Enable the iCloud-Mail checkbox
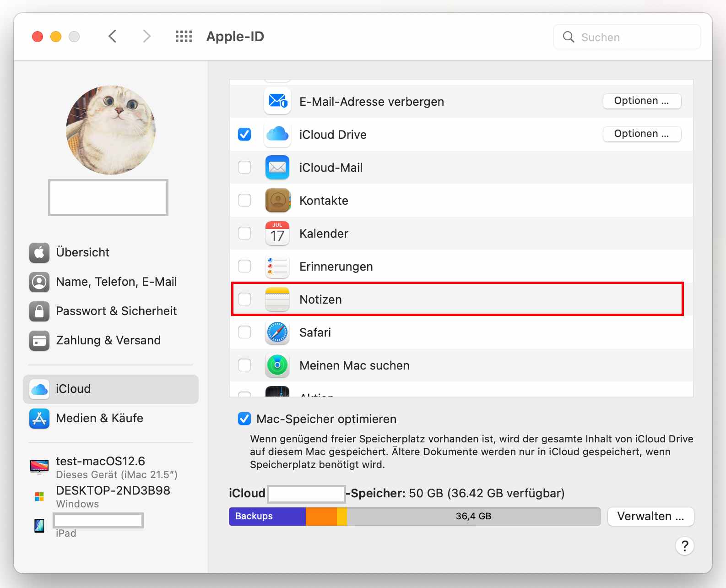This screenshot has height=588, width=726. tap(244, 167)
